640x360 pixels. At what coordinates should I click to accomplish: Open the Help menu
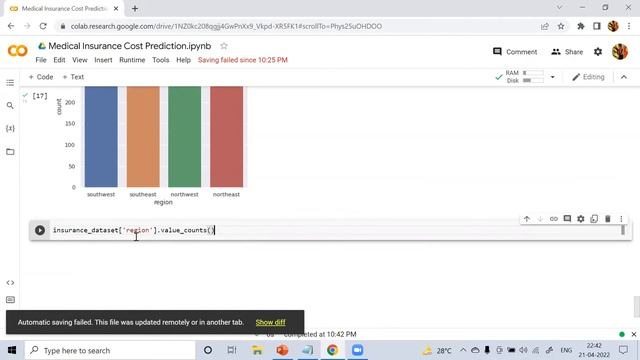tap(183, 60)
